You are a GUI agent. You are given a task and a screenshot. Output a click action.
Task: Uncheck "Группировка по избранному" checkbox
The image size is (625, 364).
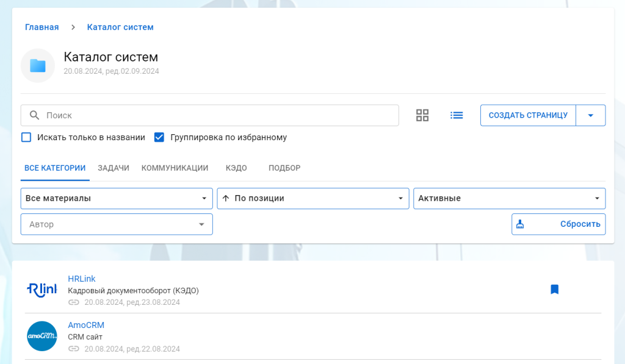(x=159, y=137)
